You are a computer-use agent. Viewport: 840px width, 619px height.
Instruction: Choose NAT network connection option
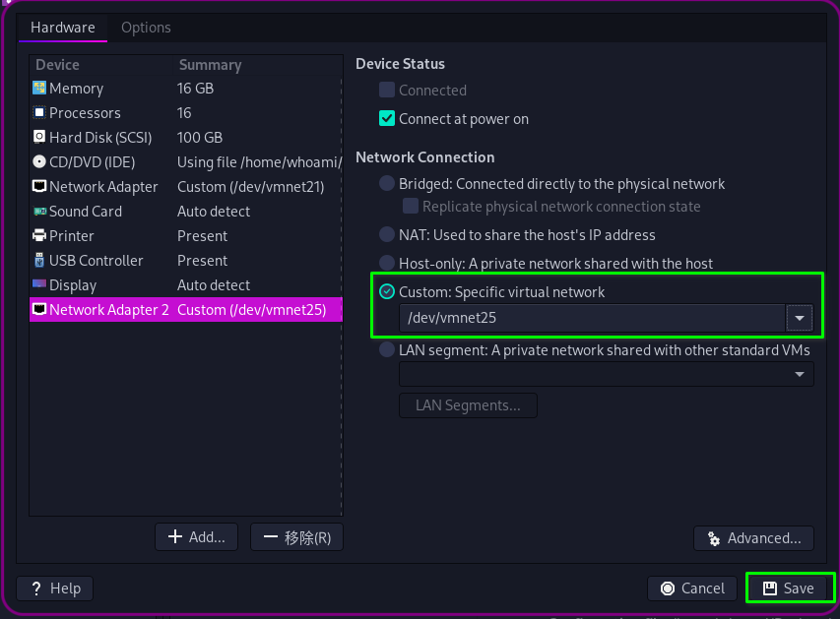(x=387, y=235)
